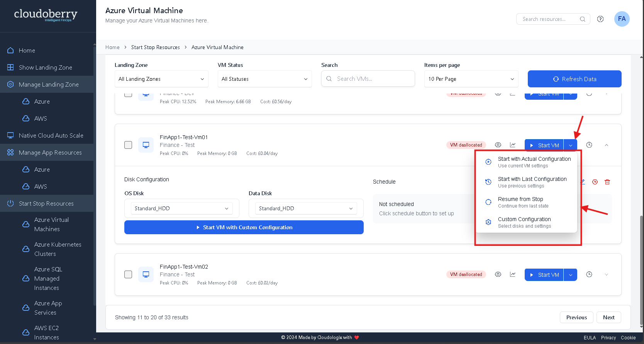Click cloud icon beside AWS EC2 Instances
The image size is (644, 344).
click(26, 332)
